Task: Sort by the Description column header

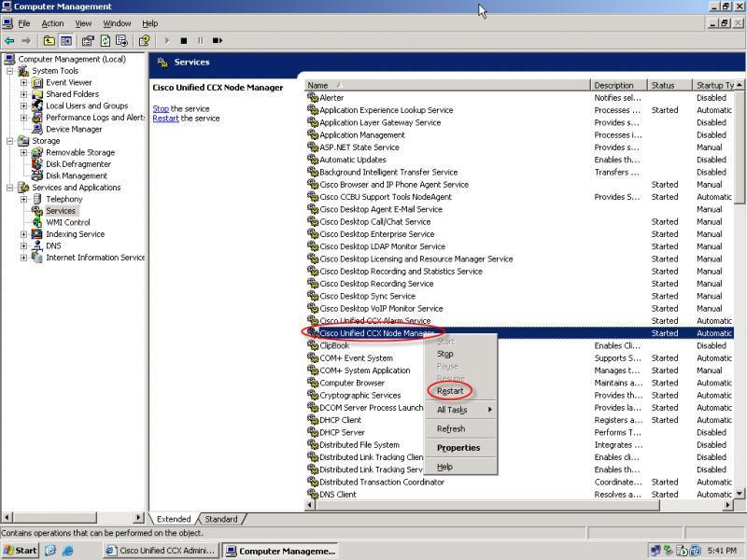Action: coord(619,85)
